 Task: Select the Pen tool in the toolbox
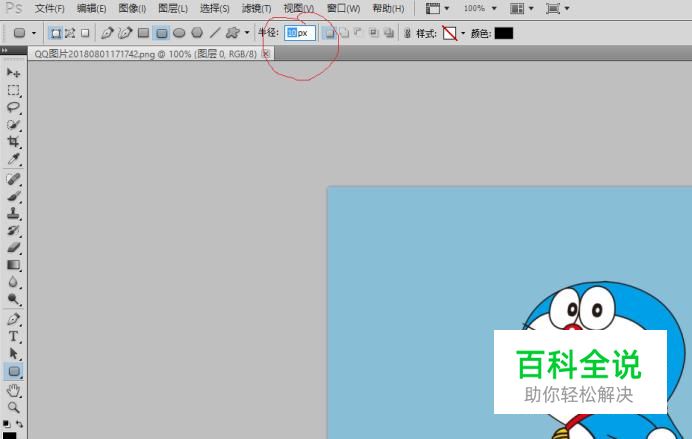point(13,319)
